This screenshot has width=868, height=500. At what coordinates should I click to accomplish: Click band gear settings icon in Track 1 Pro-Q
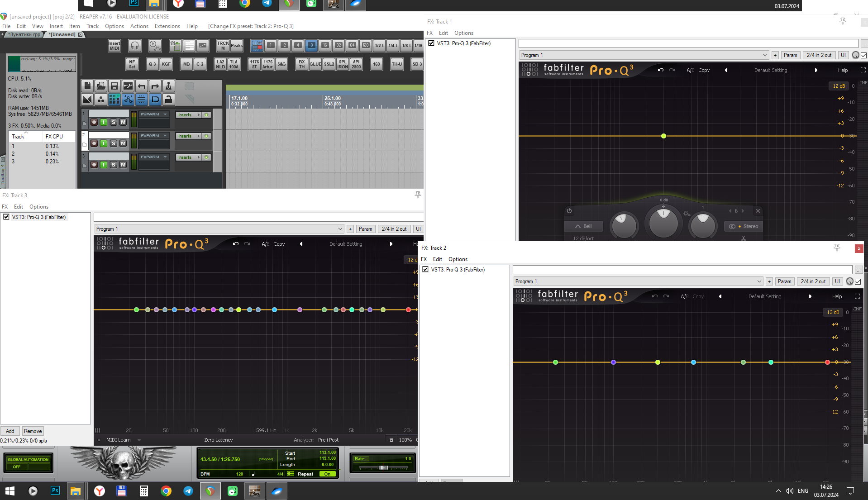click(x=687, y=214)
